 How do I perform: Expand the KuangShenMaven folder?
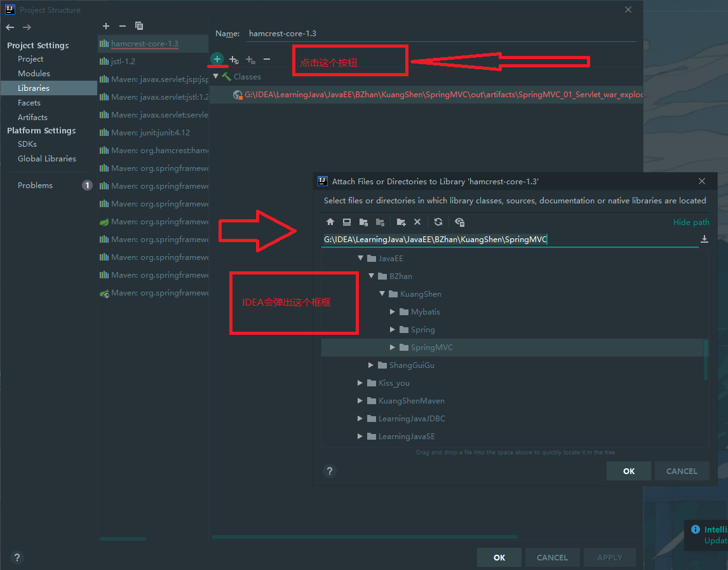(360, 400)
